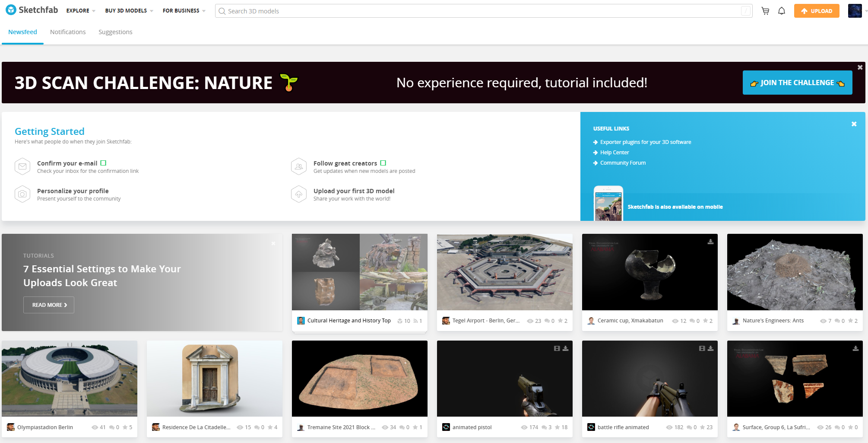The image size is (868, 443).
Task: Click the author avatar for Olympiastadion Berlin
Action: tap(11, 427)
